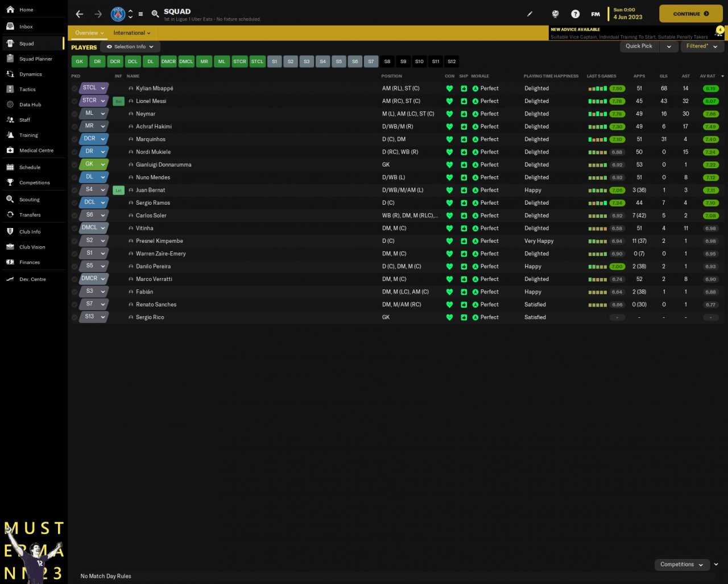This screenshot has width=728, height=584.
Task: Open the Dynamics section
Action: 30,74
